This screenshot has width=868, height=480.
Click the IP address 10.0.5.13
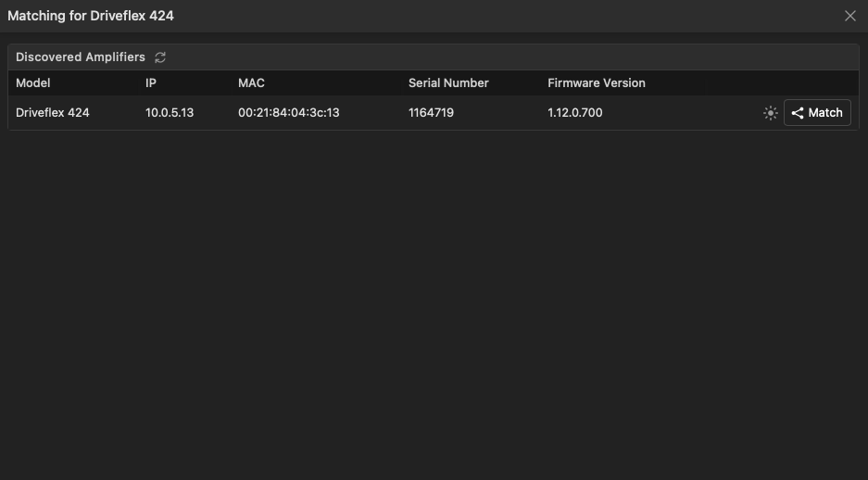click(x=170, y=113)
